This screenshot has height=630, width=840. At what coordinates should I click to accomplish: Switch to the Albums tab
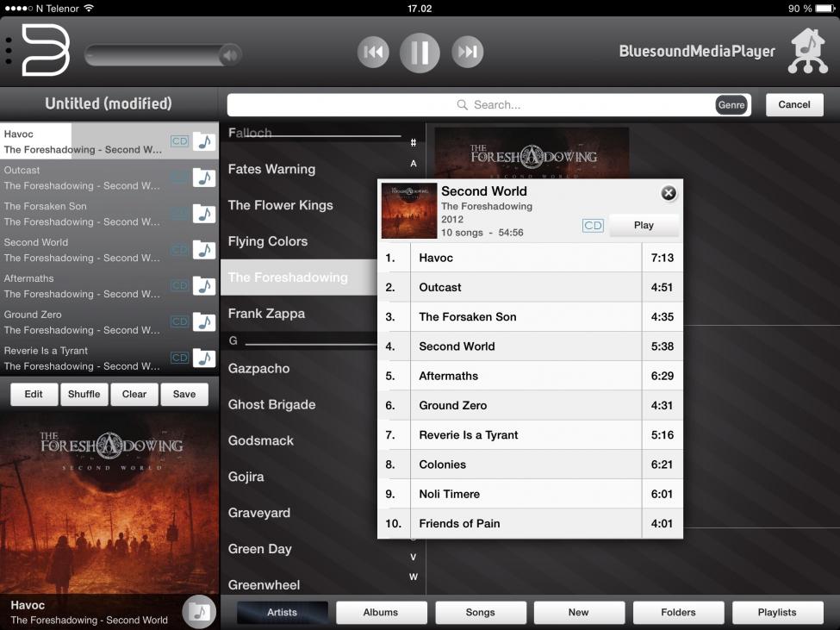pos(381,612)
